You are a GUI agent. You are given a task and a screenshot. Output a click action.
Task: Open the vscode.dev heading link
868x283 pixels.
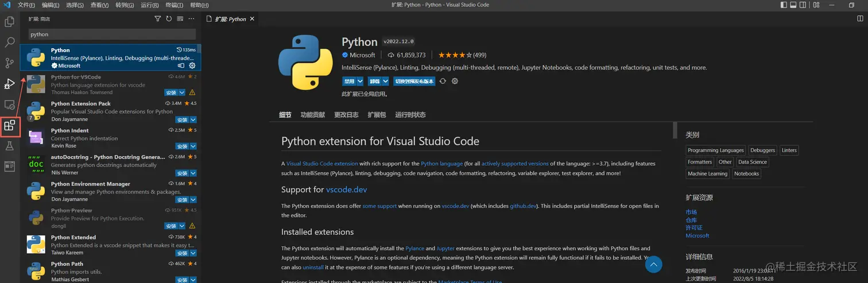point(346,189)
